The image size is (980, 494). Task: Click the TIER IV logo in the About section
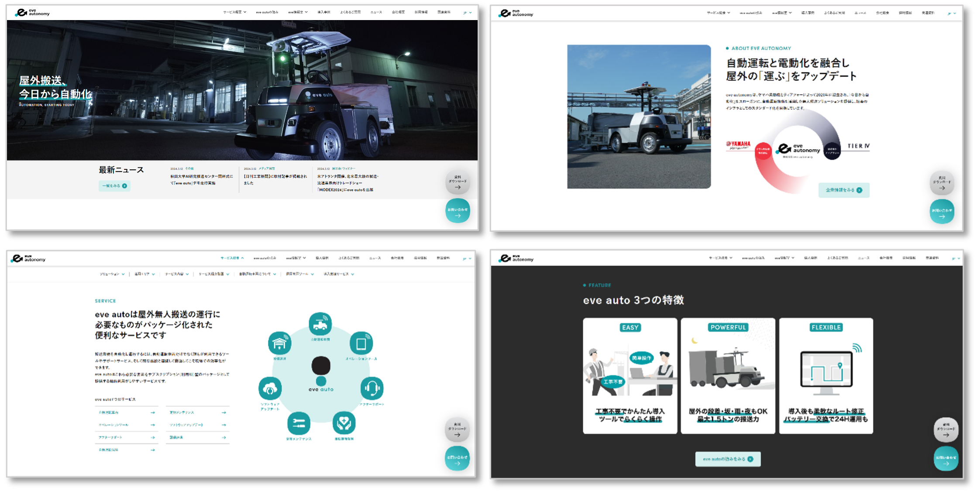[x=858, y=146]
